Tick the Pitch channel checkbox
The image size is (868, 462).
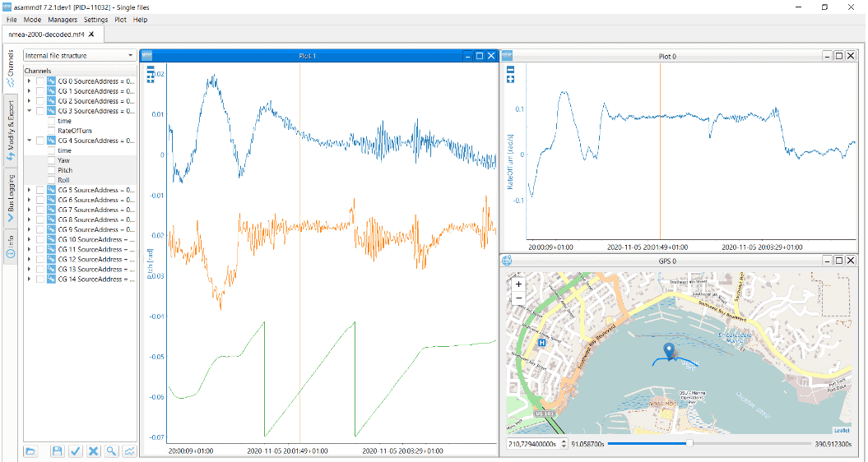(x=51, y=170)
